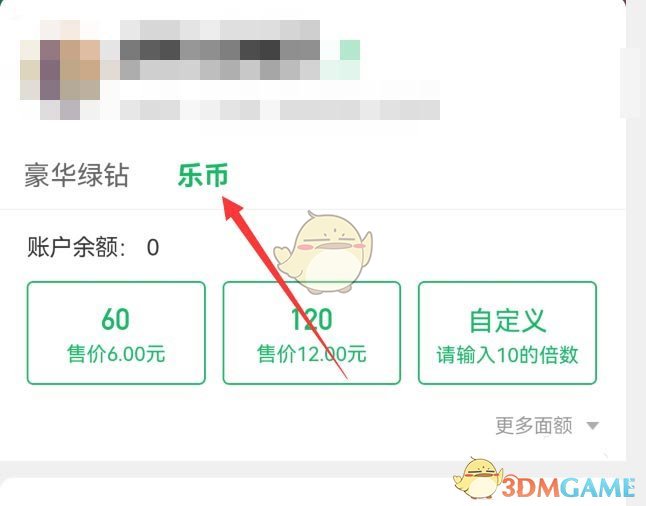Click the faded duck mascot watermark in center
Image resolution: width=646 pixels, height=506 pixels.
pyautogui.click(x=324, y=252)
